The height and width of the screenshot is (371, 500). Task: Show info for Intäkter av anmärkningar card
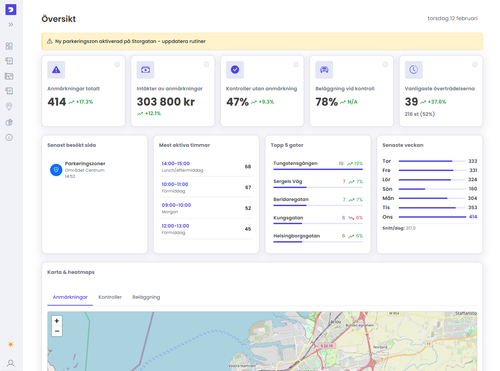click(207, 64)
